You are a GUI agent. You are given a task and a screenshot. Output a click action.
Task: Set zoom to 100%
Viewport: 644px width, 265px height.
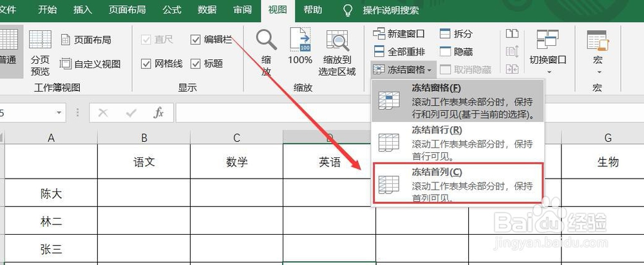coord(300,46)
